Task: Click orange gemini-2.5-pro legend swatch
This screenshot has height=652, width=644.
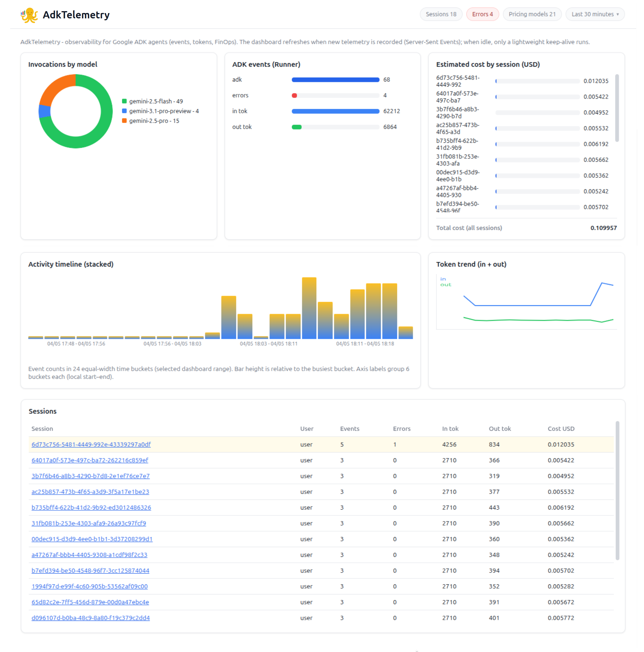Action: [x=124, y=121]
